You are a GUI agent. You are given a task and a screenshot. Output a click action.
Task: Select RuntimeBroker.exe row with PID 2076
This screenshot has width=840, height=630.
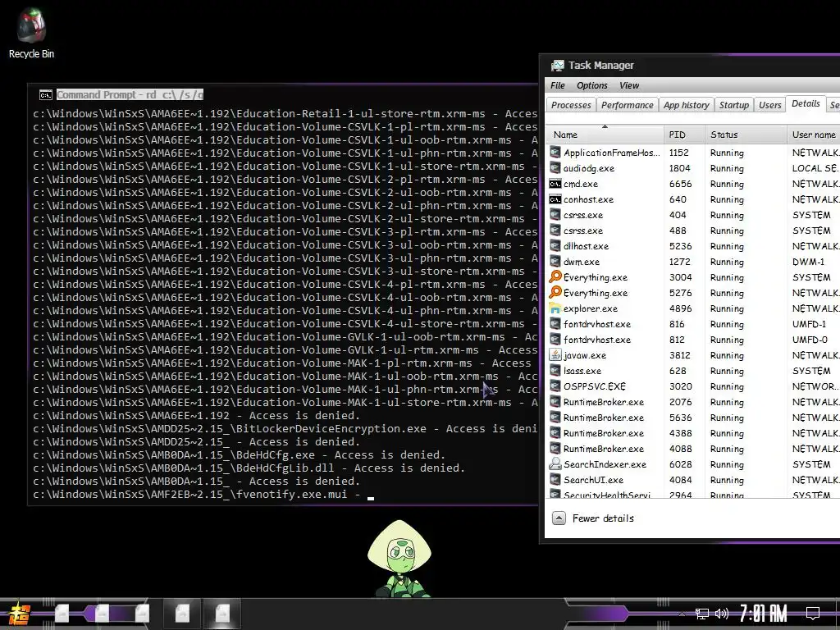coord(693,402)
